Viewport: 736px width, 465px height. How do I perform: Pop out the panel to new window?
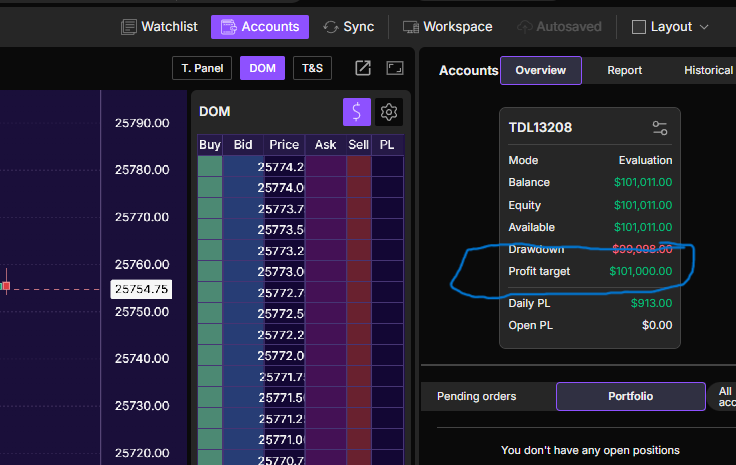coord(363,68)
